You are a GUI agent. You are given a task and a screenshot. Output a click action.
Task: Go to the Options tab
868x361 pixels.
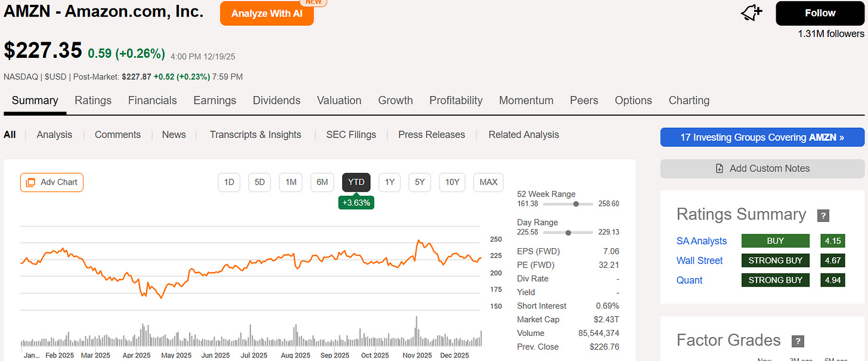634,100
